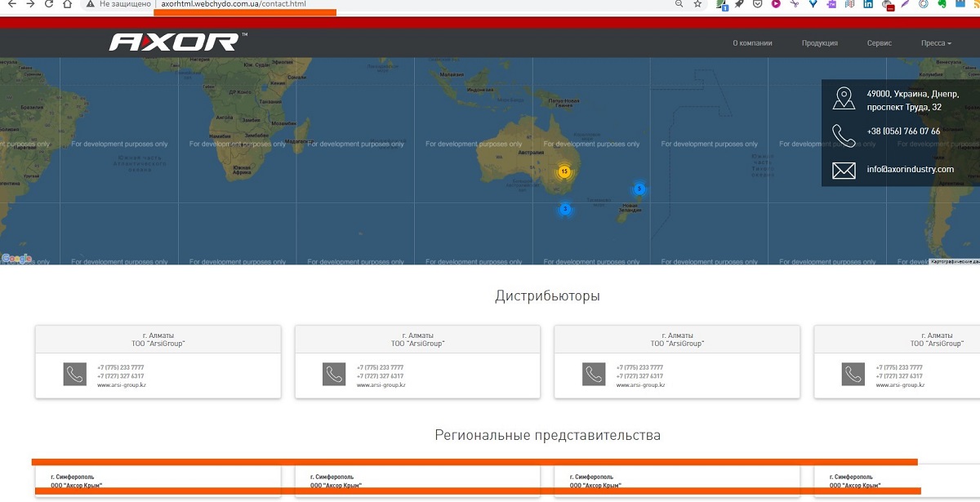
Task: Click the LinkedIn extension icon
Action: click(x=870, y=4)
